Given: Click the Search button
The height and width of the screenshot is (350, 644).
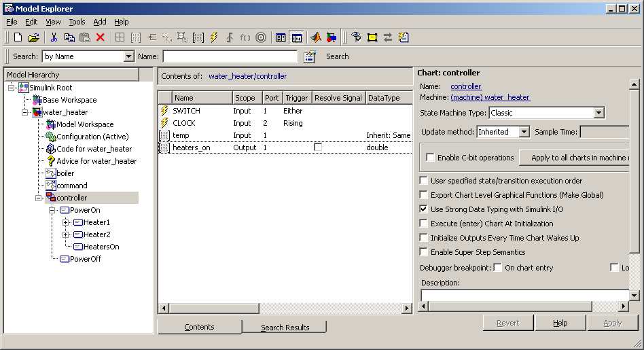Looking at the screenshot, I should click(337, 56).
